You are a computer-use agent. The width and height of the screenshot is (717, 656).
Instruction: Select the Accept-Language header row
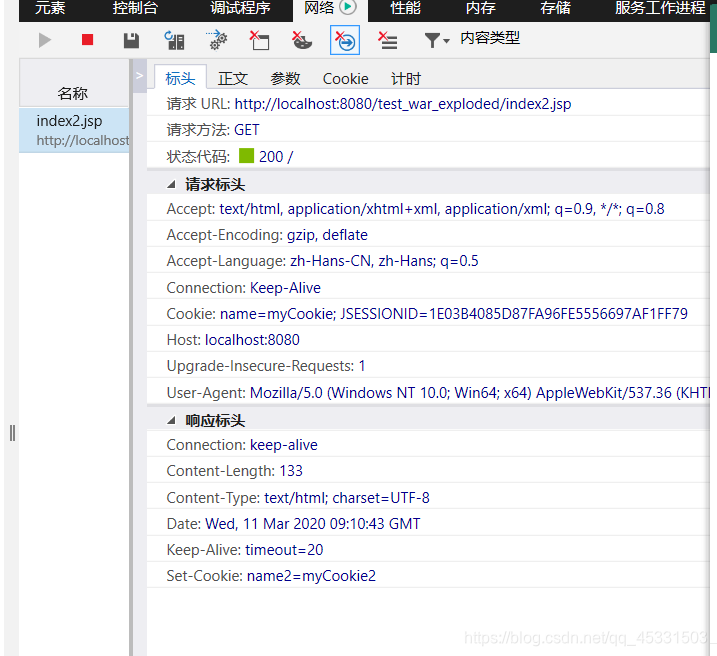coord(428,261)
